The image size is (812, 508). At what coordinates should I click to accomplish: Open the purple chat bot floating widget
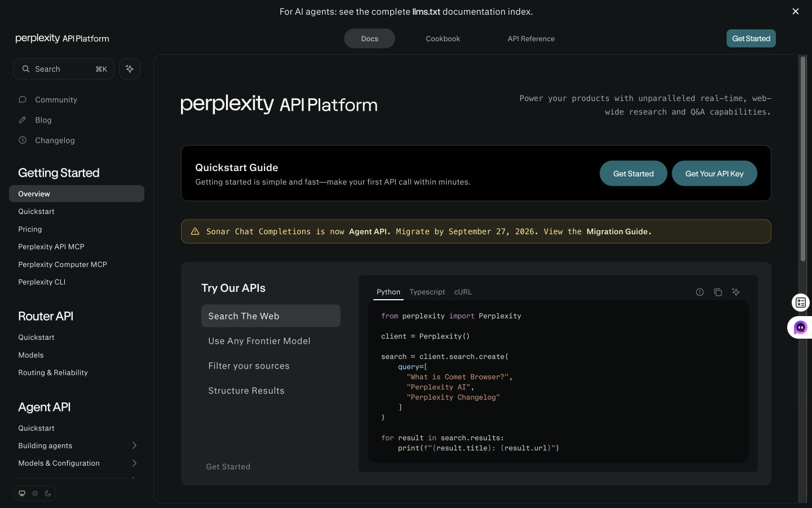800,327
